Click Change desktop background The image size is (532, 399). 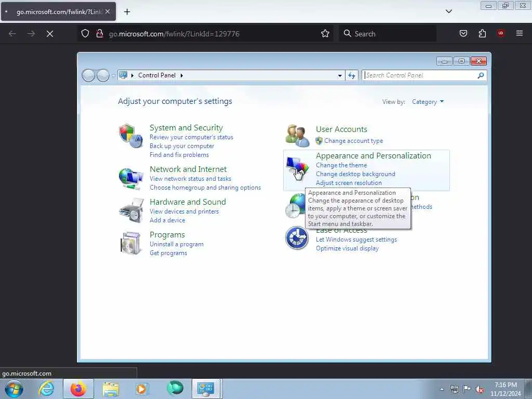(355, 174)
